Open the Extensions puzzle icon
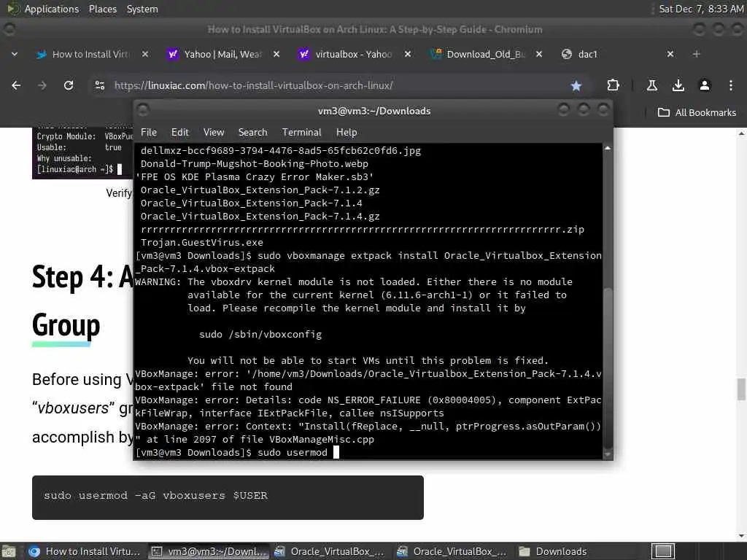Image resolution: width=747 pixels, height=560 pixels. click(613, 86)
